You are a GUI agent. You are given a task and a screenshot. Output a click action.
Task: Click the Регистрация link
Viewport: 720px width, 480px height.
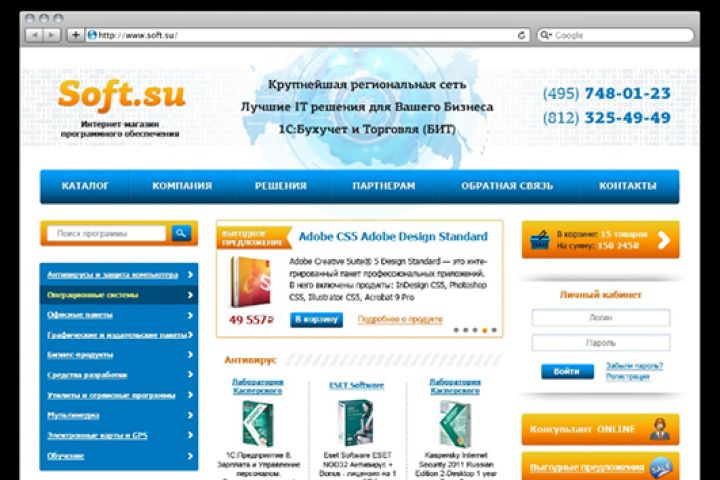click(627, 377)
